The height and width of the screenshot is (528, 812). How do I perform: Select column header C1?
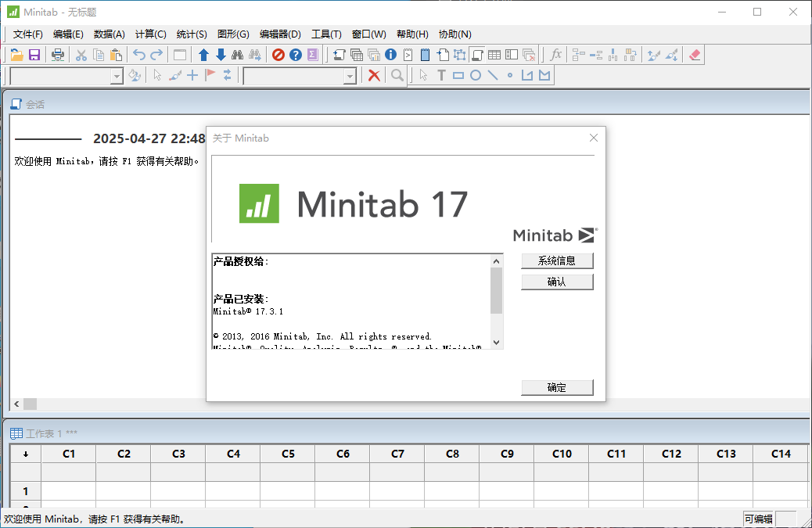tap(69, 454)
